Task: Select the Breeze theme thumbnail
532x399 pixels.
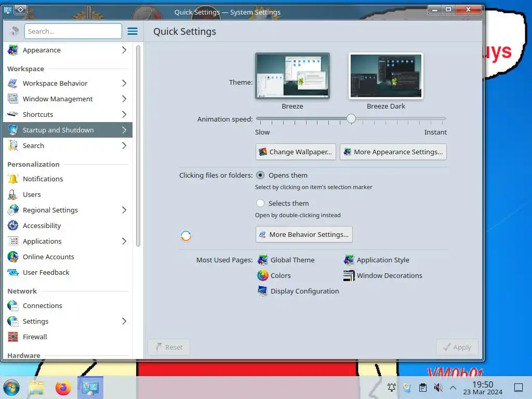Action: point(292,76)
